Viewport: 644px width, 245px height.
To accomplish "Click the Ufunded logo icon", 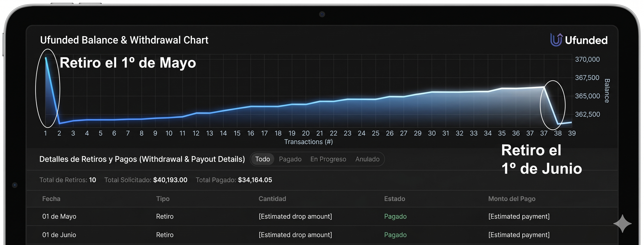I will pos(556,40).
